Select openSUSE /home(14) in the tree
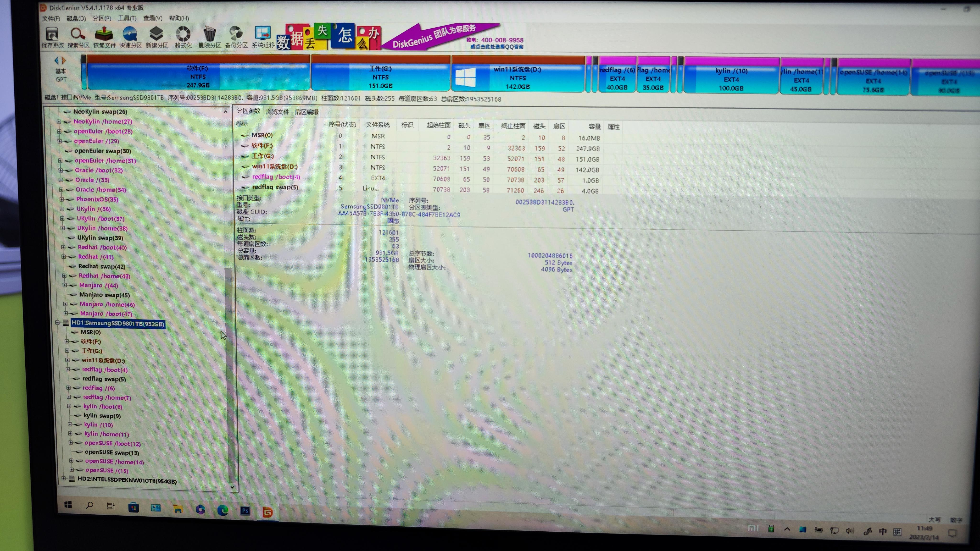 115,462
